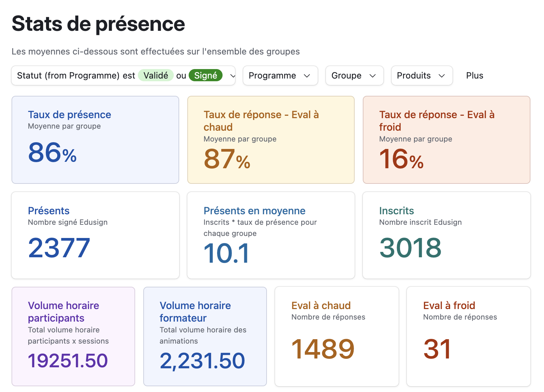
Task: Expand the Programme filter dropdown
Action: (280, 75)
